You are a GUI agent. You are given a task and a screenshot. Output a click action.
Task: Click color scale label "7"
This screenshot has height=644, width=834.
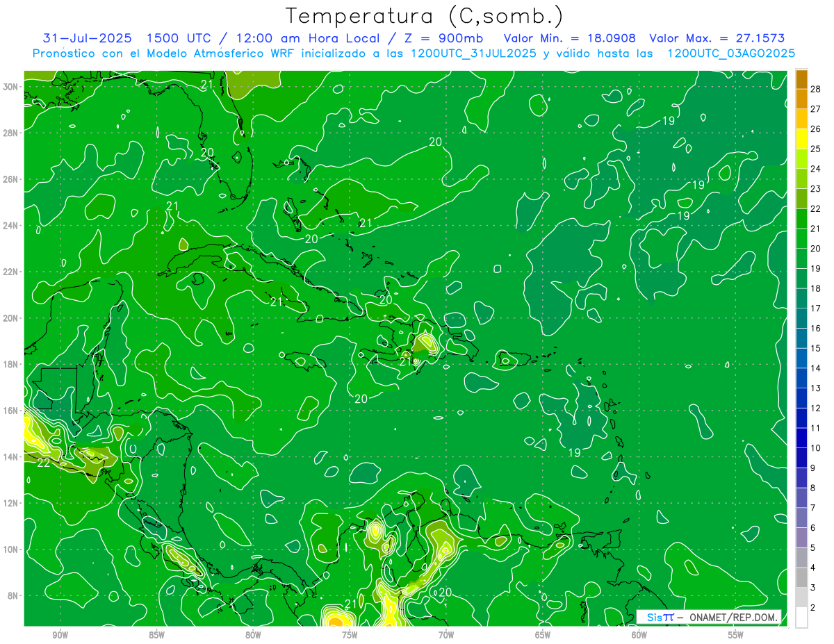pyautogui.click(x=813, y=508)
